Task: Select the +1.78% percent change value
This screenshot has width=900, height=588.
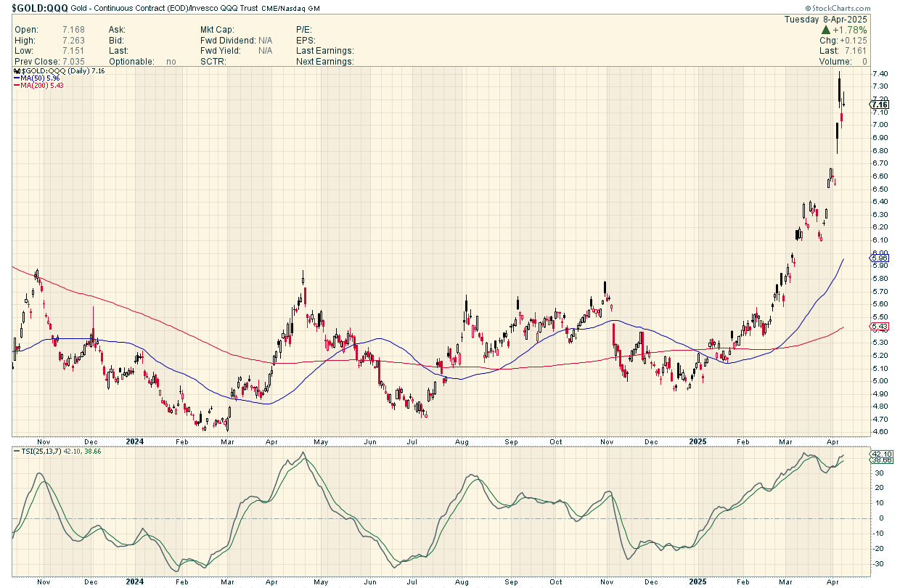Action: [851, 30]
